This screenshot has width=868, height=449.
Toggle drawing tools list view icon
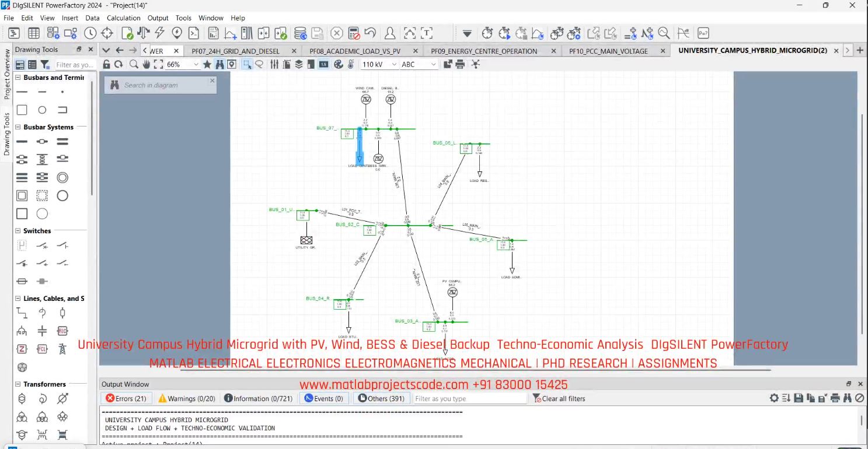32,65
